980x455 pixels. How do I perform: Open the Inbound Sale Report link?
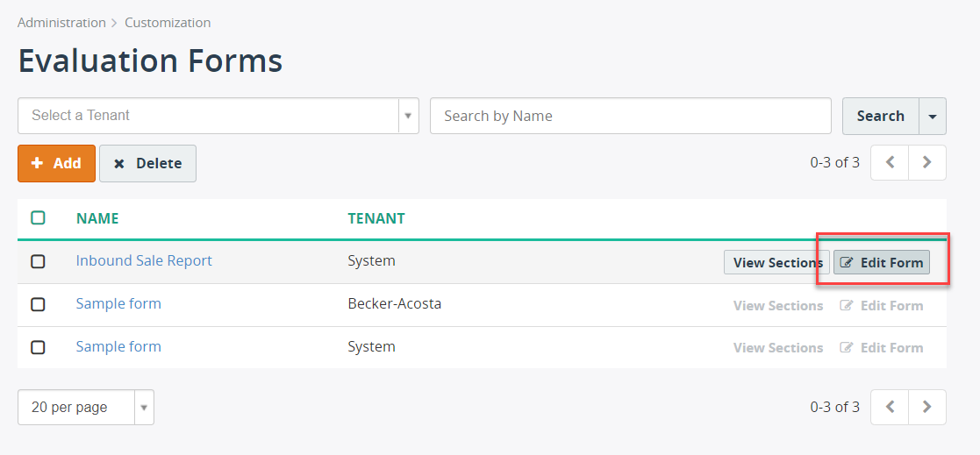[x=144, y=260]
